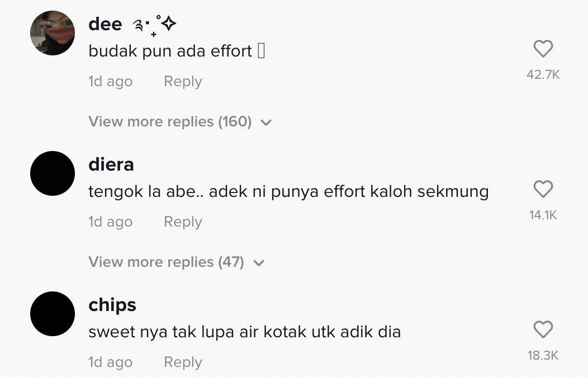The image size is (588, 377).
Task: Select the 14.1K like count
Action: 543,215
